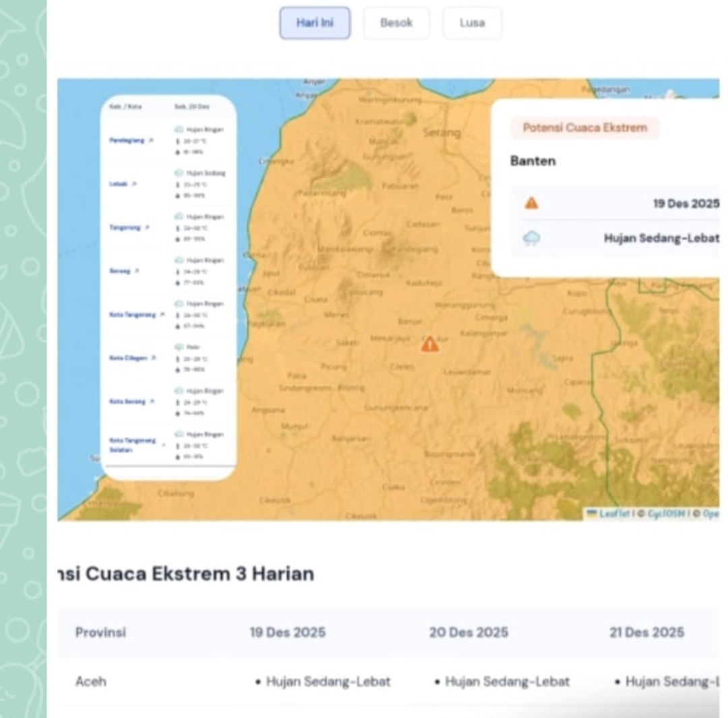The width and height of the screenshot is (728, 718).
Task: Click the orange warning triangle in Banten popup
Action: click(532, 203)
